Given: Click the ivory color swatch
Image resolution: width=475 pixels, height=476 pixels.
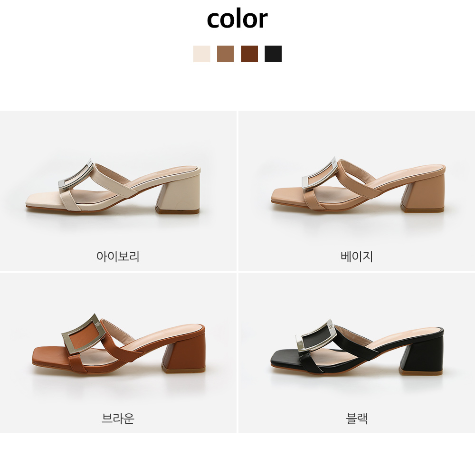Looking at the screenshot, I should click(x=201, y=54).
